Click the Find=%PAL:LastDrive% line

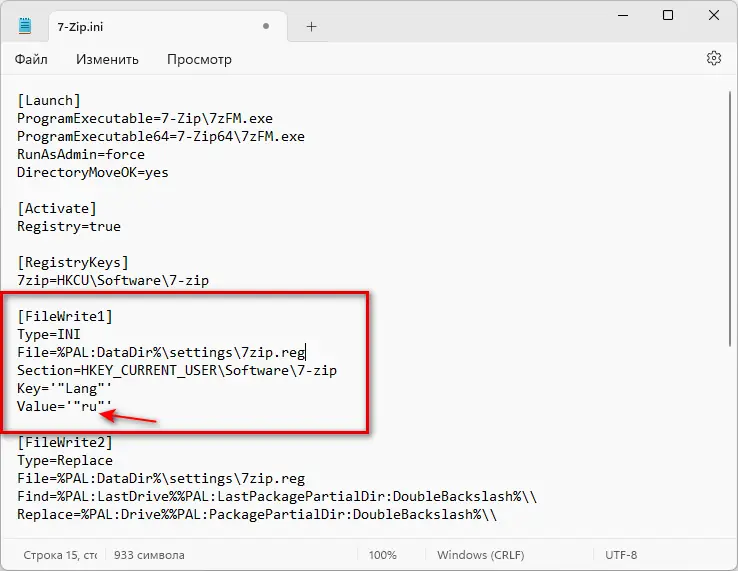coord(277,497)
